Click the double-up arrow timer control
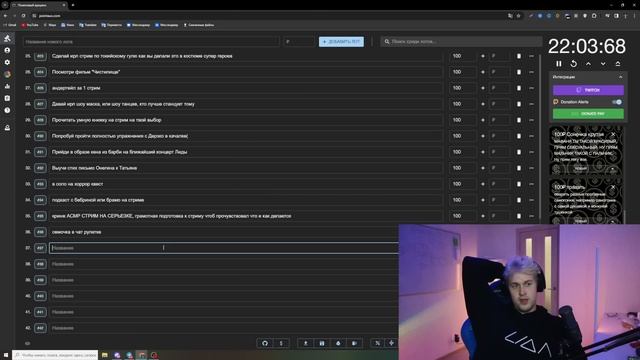Viewport: 640px width, 360px height. click(x=618, y=64)
